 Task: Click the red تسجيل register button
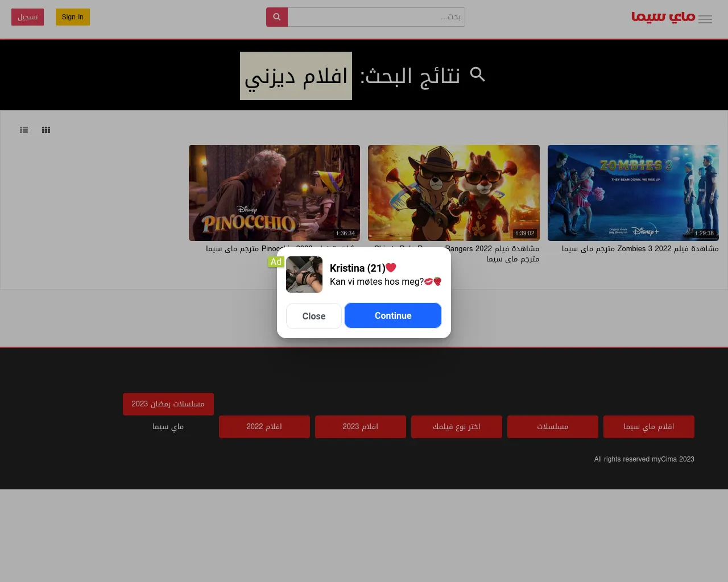(27, 17)
